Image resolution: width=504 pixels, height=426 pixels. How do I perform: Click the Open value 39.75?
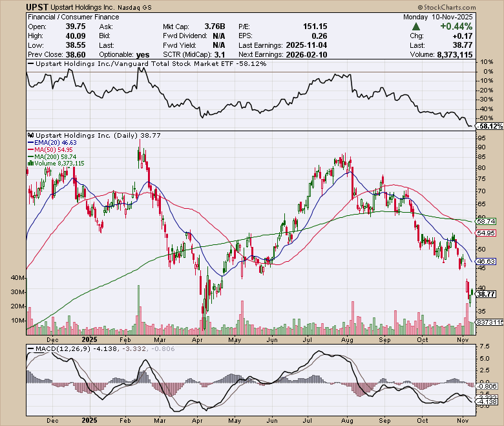point(76,27)
